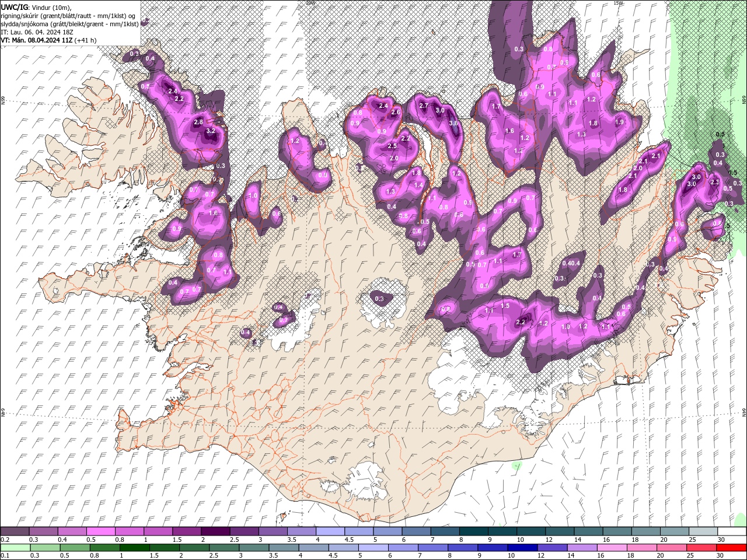The height and width of the screenshot is (560, 747).
Task: Click the 'UWC/IG' bold header text
Action: [x=14, y=7]
